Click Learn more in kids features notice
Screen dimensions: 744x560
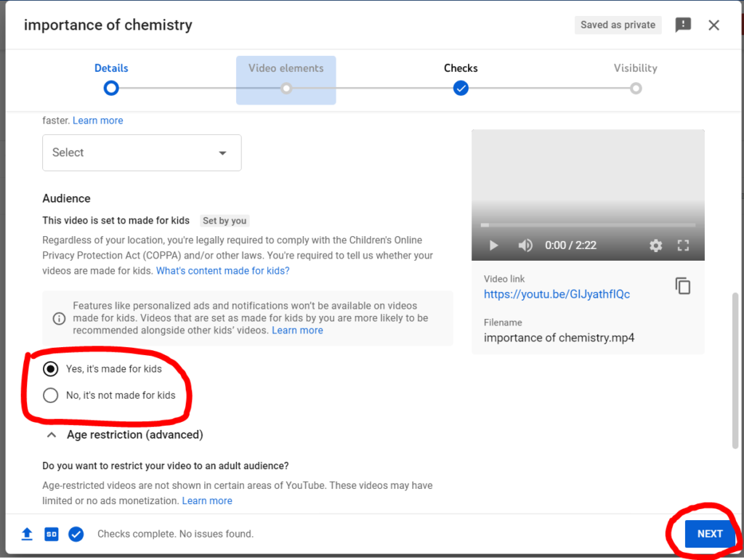(x=297, y=330)
